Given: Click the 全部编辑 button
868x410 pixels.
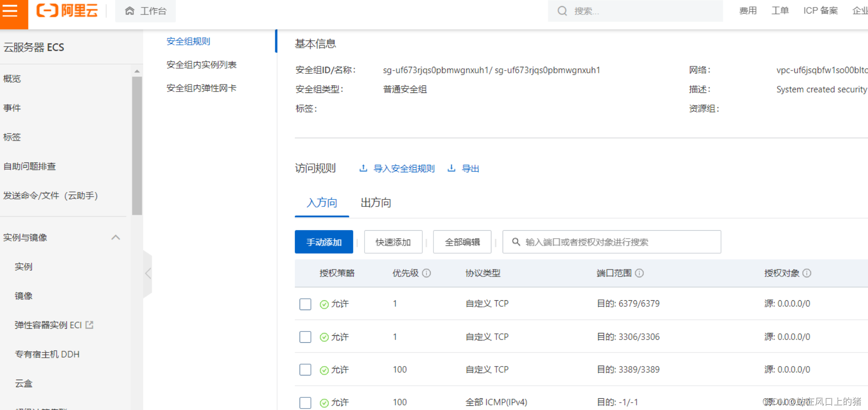Looking at the screenshot, I should coord(462,242).
